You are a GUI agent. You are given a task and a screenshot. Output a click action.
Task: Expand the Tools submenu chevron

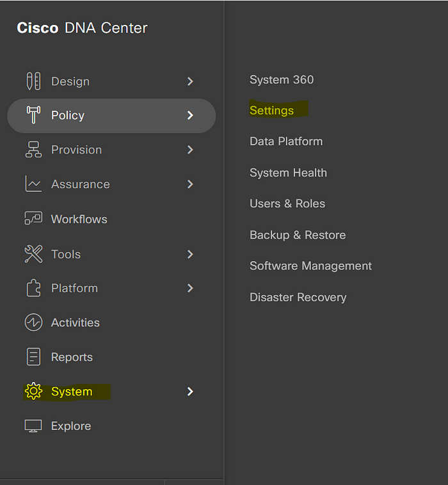[190, 254]
